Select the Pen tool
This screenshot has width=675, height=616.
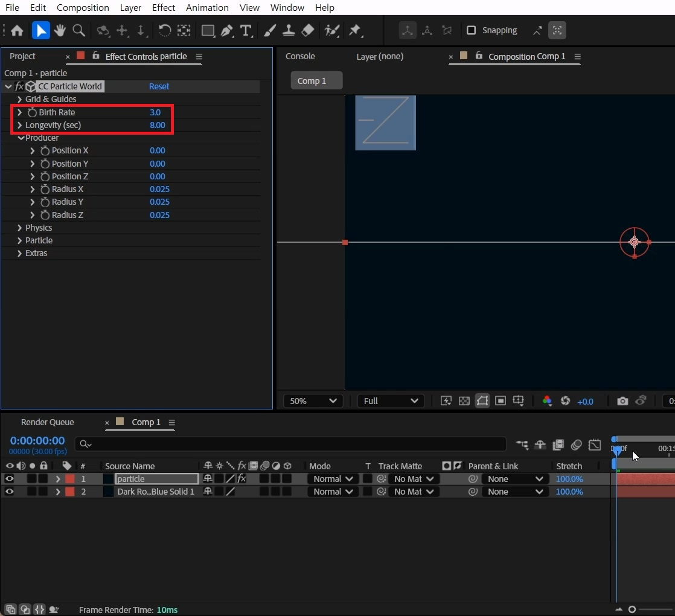click(227, 31)
